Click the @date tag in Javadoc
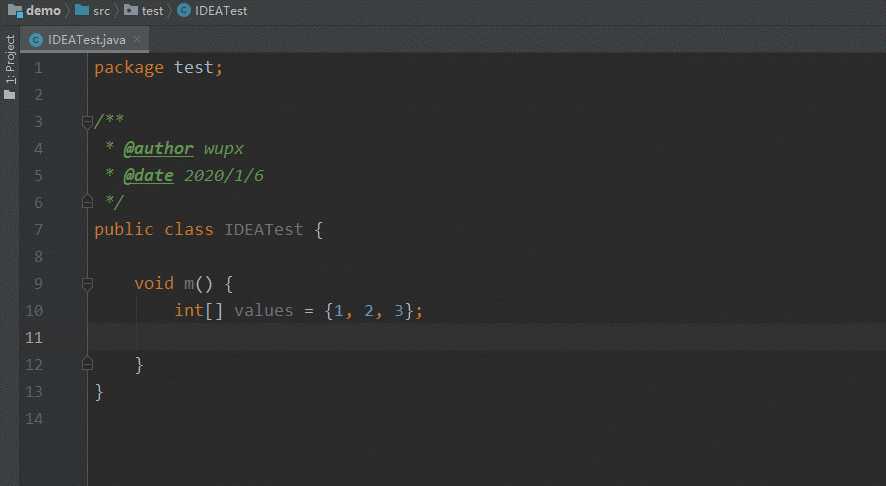 [148, 176]
